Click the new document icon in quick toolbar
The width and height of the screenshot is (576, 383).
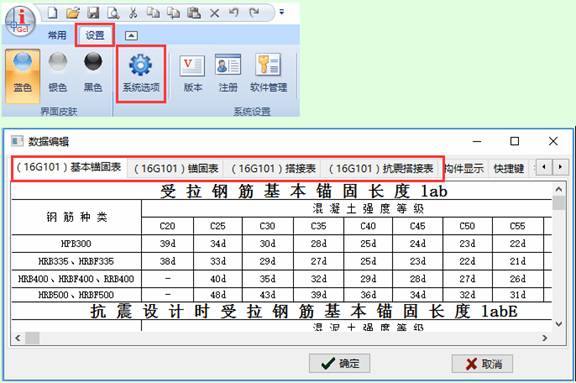53,14
